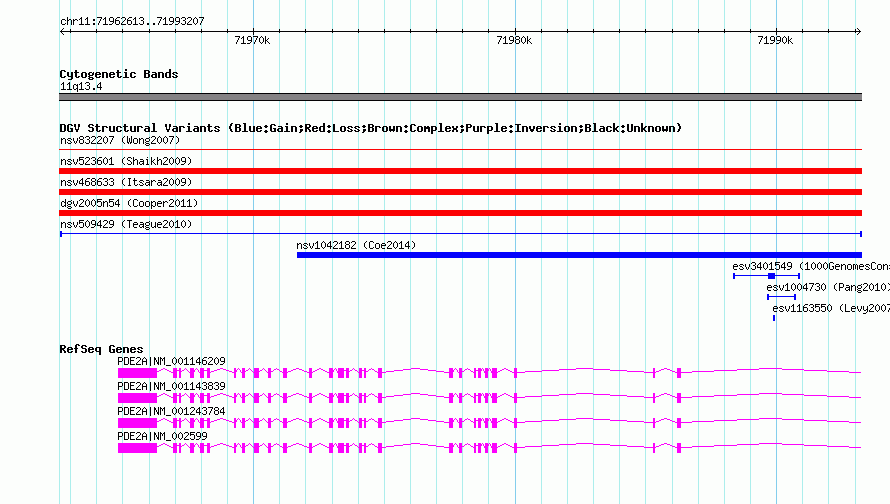Click the short blue esv1004730 variant bar
The height and width of the screenshot is (504, 890).
click(781, 297)
